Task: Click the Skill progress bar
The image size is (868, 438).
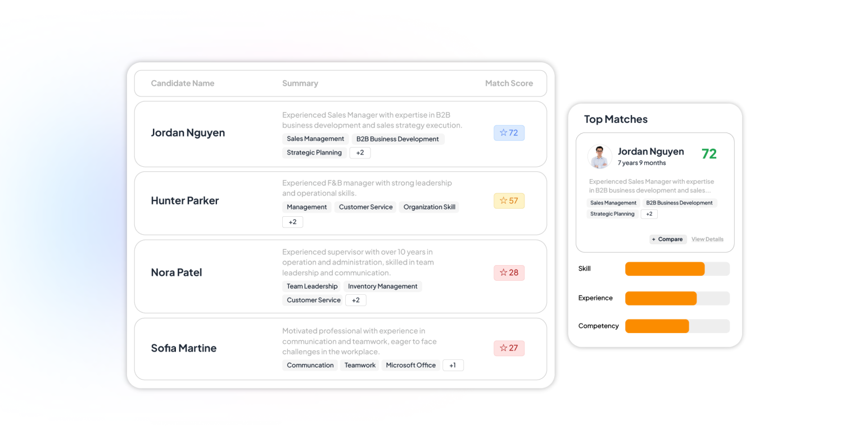Action: (x=677, y=269)
